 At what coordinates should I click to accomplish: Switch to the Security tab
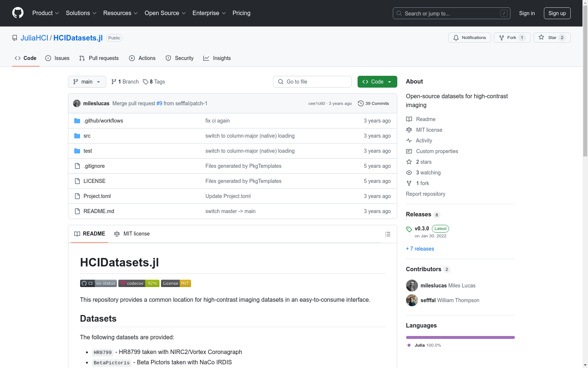[x=180, y=58]
